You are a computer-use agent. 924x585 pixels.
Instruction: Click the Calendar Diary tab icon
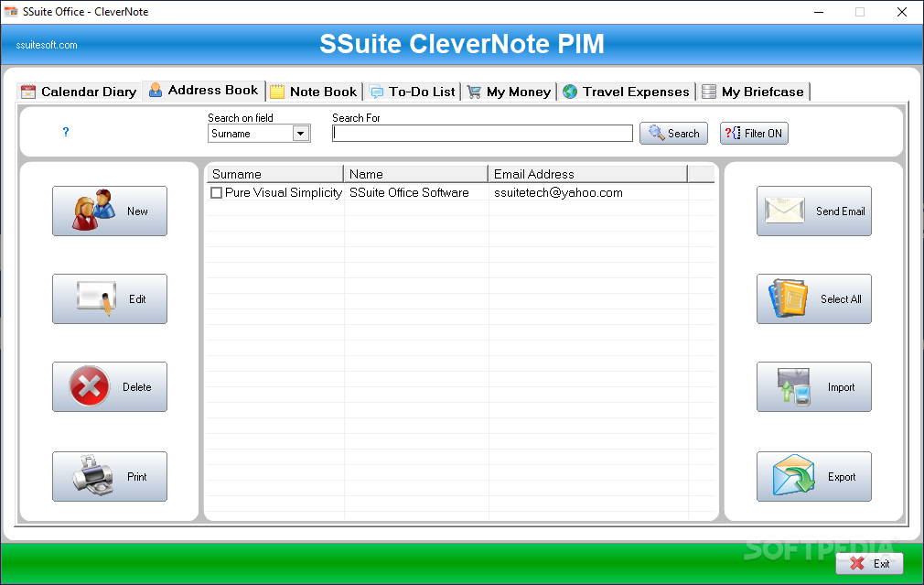(x=28, y=92)
